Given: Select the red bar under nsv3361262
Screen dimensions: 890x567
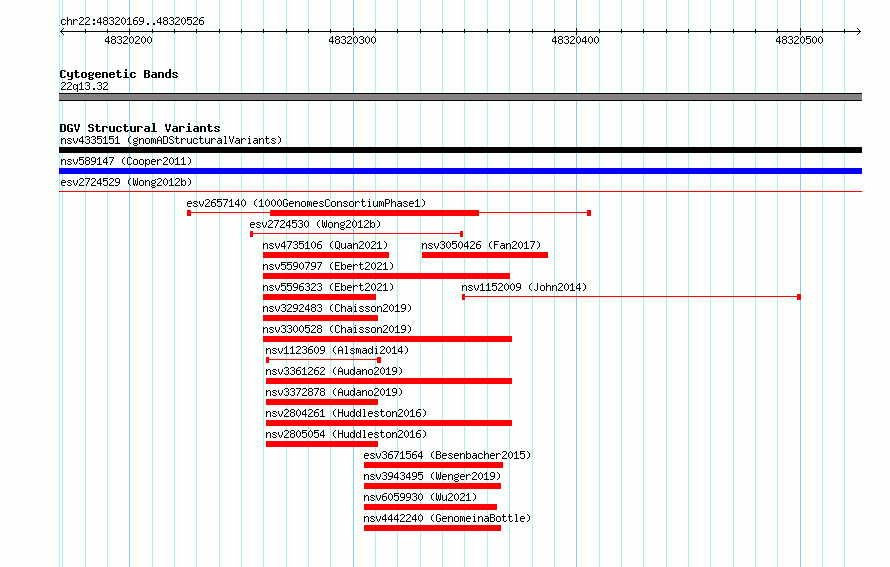Looking at the screenshot, I should [389, 381].
